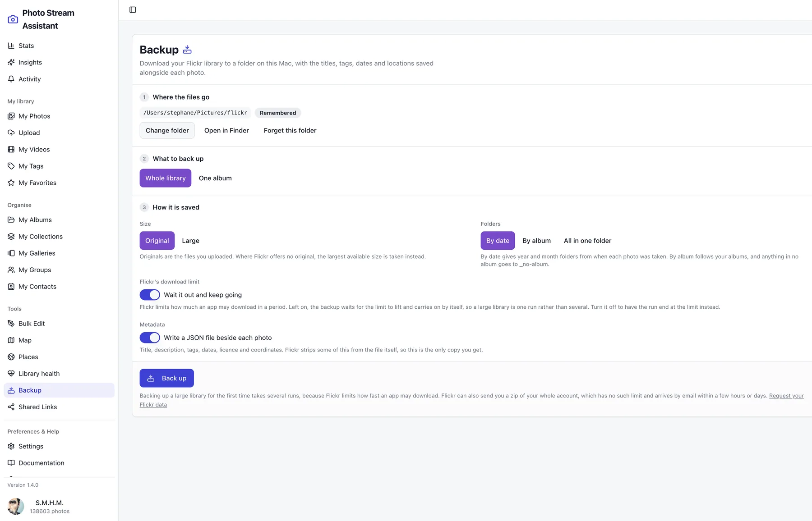Screen dimensions: 812x521
Task: Choose Large size option
Action: tap(190, 241)
